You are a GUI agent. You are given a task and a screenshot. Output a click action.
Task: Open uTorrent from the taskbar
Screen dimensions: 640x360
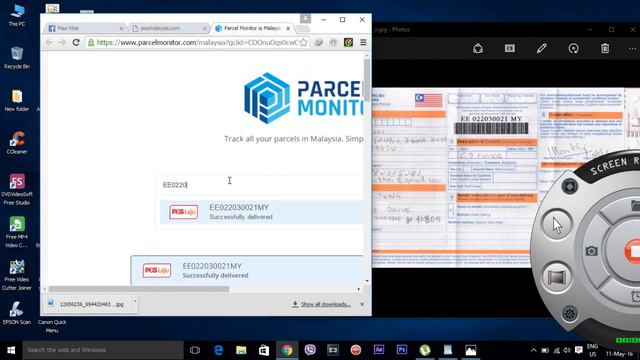click(x=424, y=350)
